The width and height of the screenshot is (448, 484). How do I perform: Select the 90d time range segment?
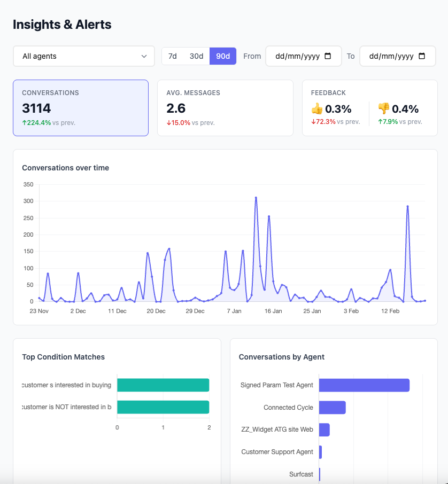pos(222,56)
